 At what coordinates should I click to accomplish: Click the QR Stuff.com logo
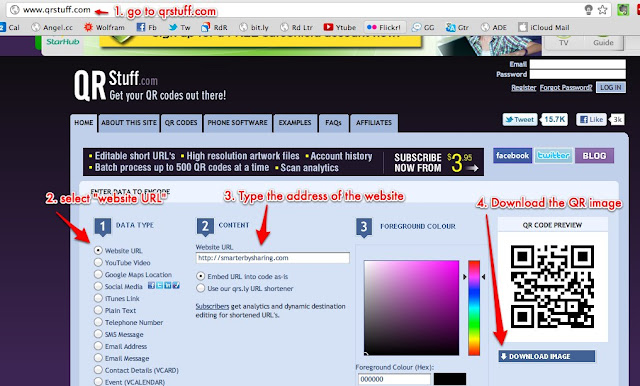pos(150,86)
